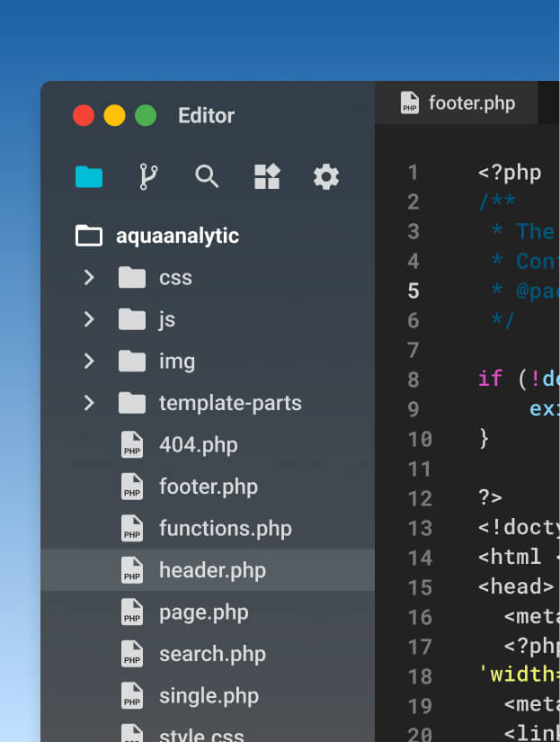Viewport: 560px width, 742px height.
Task: Click the PHP icon beside functions.php
Action: [x=132, y=529]
